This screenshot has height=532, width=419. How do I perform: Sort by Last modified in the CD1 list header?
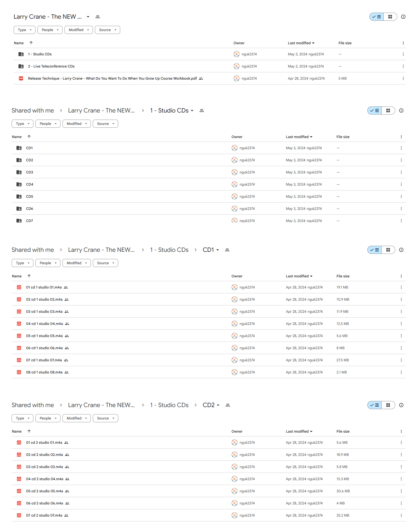pos(299,276)
